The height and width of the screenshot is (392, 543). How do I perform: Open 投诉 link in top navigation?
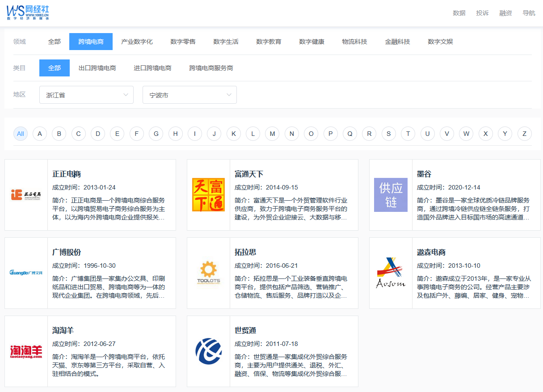pos(483,13)
